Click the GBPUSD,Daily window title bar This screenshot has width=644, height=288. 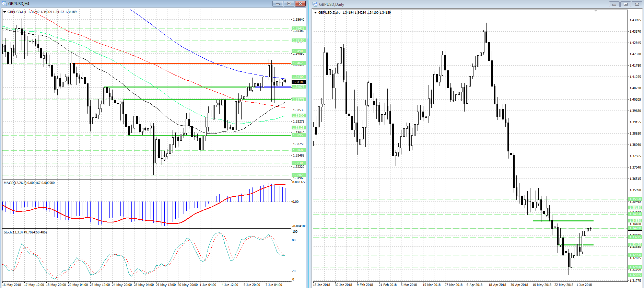446,4
